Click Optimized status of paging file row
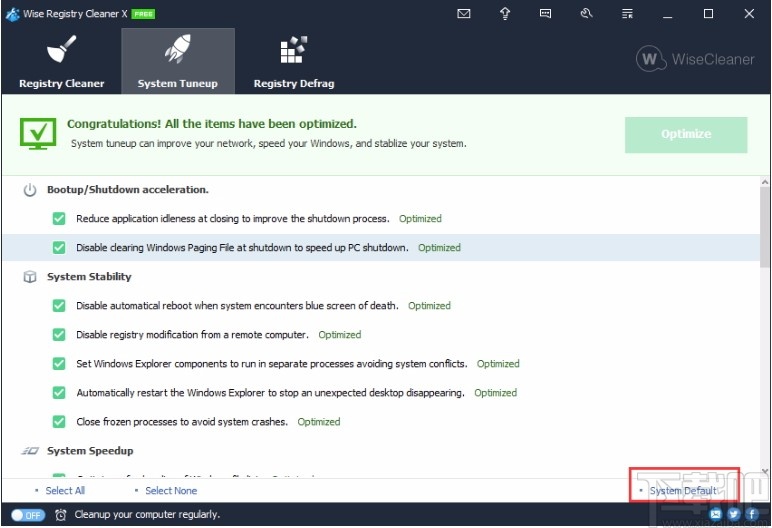772x528 pixels. (439, 248)
